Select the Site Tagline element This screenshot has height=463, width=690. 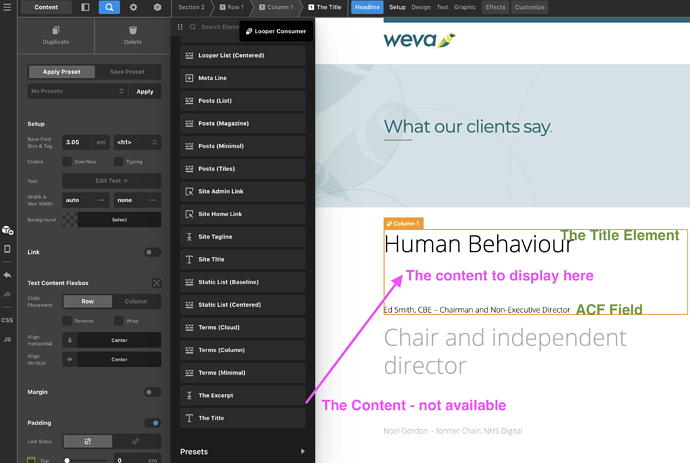pos(243,237)
